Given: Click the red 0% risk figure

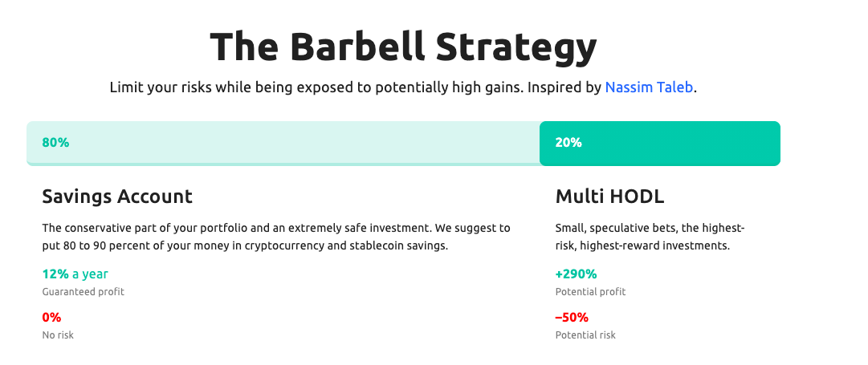Looking at the screenshot, I should [x=51, y=318].
